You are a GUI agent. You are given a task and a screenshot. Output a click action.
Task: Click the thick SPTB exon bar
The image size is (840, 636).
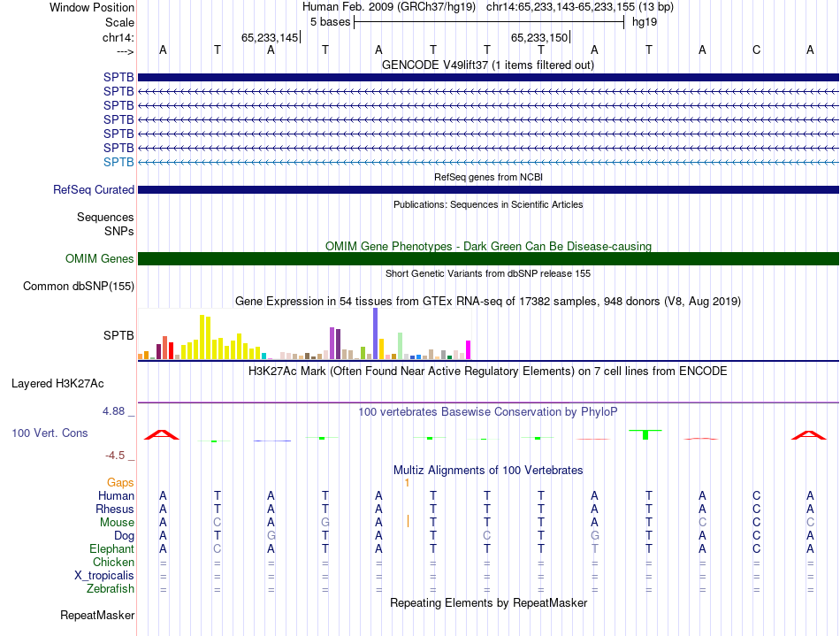[488, 77]
